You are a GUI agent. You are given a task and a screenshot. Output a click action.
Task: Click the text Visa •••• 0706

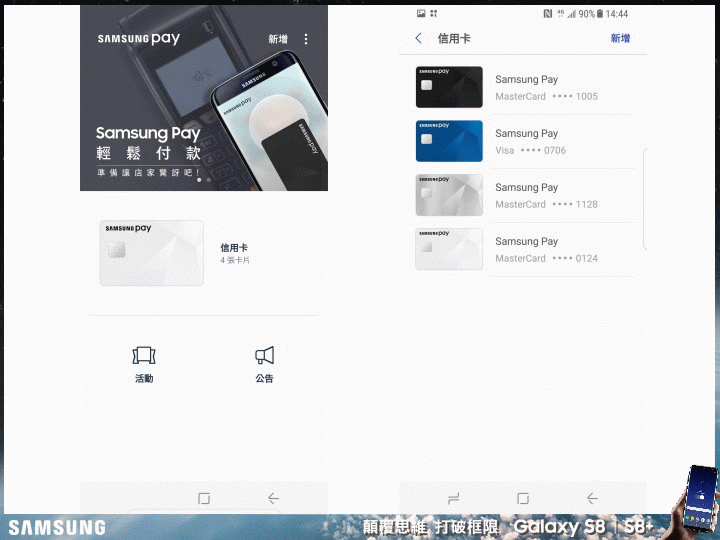[x=530, y=150]
